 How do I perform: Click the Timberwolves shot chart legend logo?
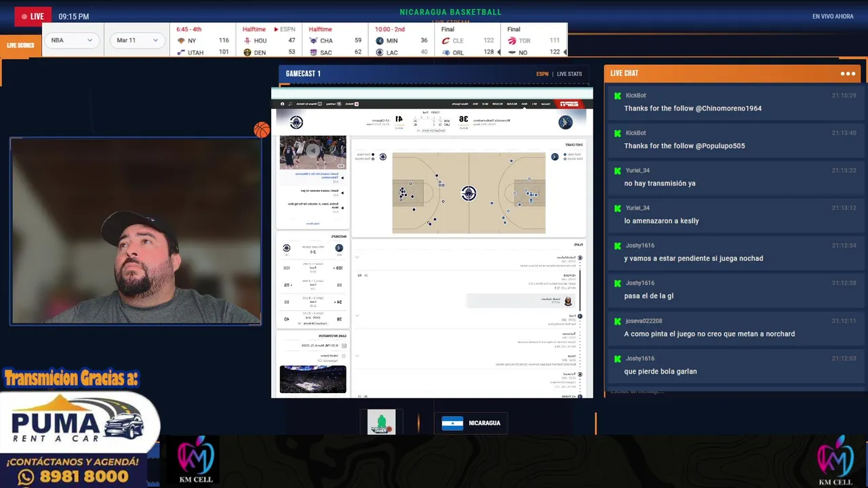point(555,157)
